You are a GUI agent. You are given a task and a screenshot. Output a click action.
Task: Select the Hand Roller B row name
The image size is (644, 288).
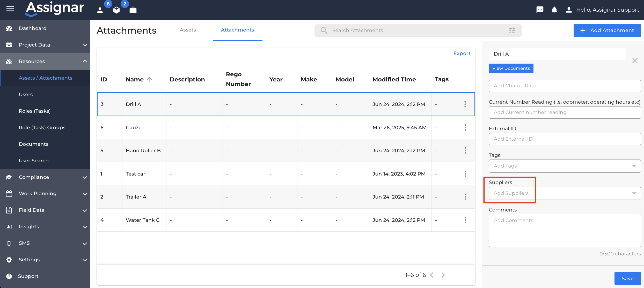(143, 150)
